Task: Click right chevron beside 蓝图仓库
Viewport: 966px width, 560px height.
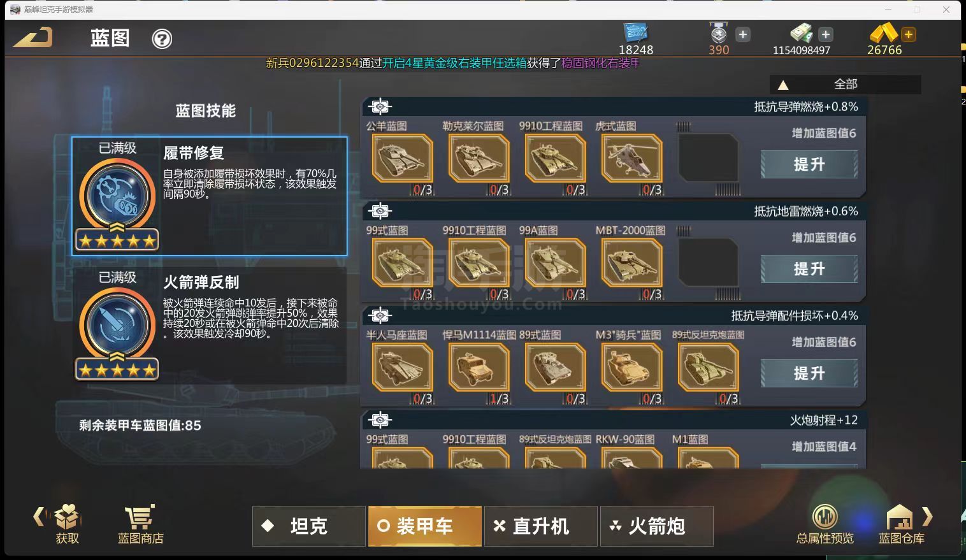Action: point(927,516)
